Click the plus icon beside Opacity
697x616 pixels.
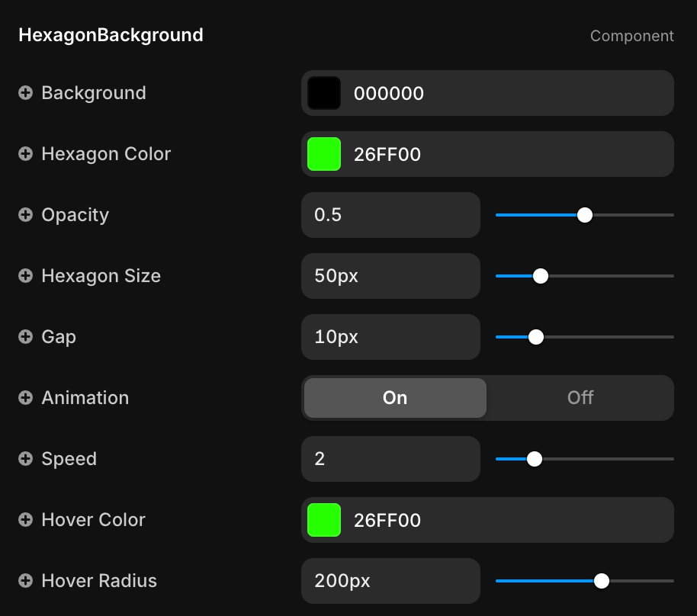click(26, 215)
